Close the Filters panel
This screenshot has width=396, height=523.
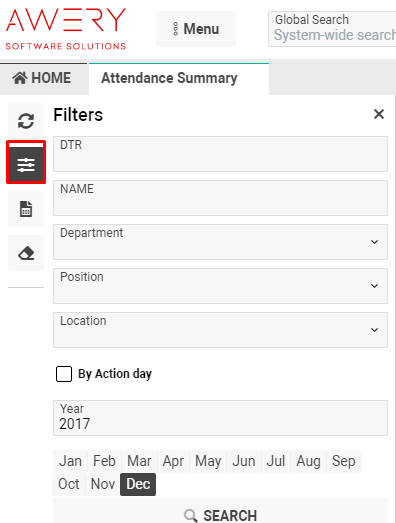(x=379, y=114)
